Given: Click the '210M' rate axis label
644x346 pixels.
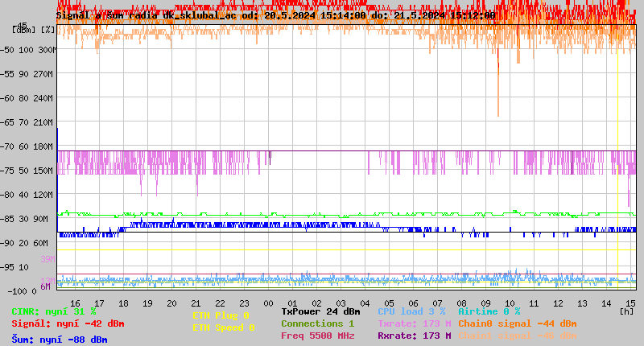Looking at the screenshot, I should coord(43,122).
